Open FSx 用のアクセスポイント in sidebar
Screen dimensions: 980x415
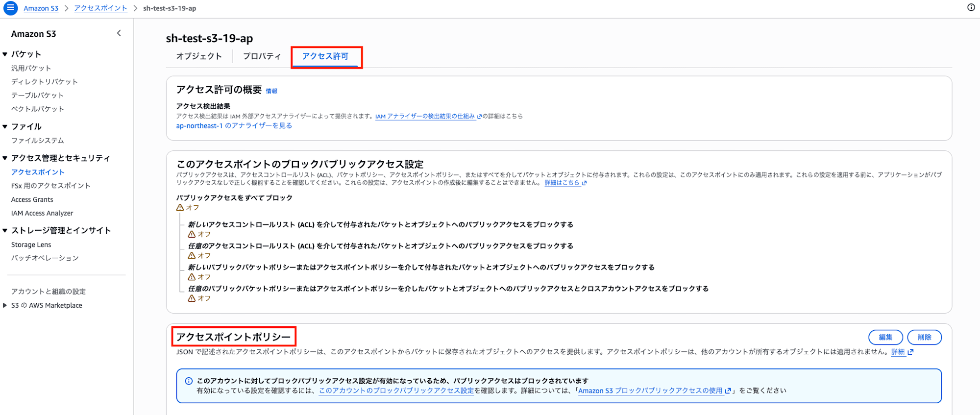pyautogui.click(x=51, y=186)
